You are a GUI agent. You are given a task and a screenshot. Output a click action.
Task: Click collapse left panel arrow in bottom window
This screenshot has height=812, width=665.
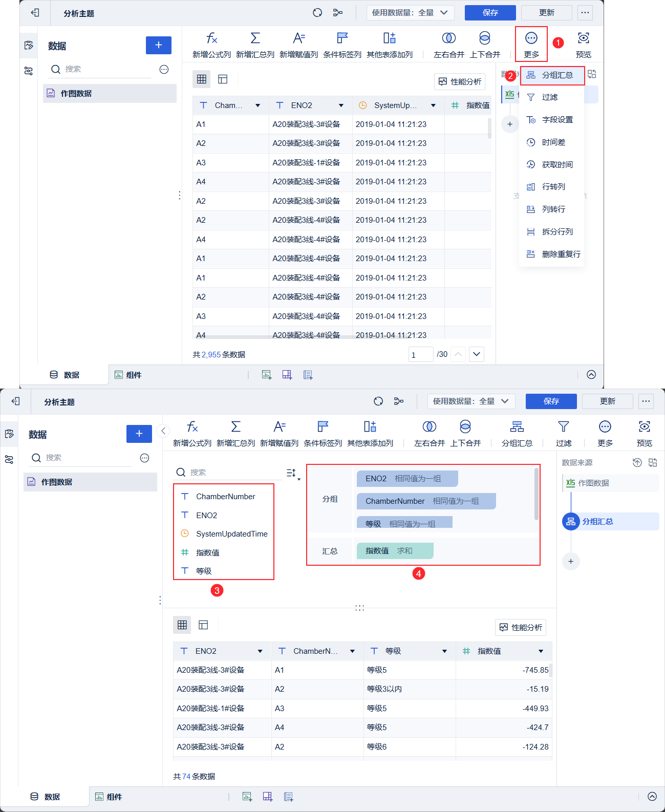163,431
